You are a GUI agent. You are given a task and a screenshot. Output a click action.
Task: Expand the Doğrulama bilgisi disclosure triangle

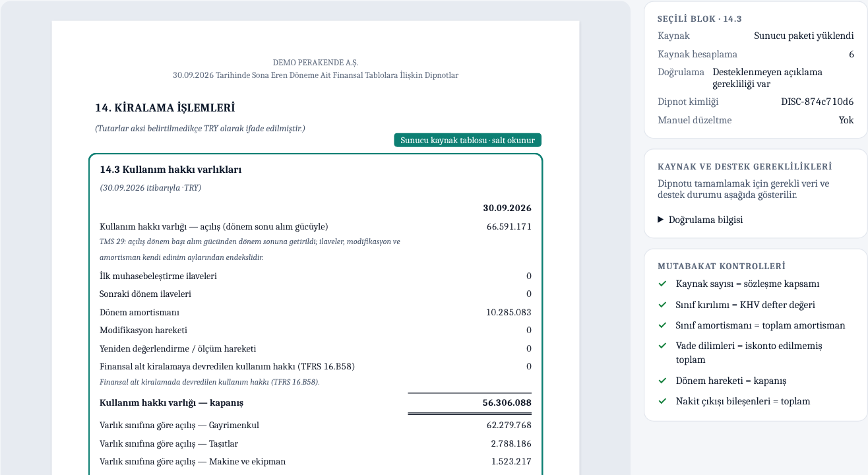661,220
